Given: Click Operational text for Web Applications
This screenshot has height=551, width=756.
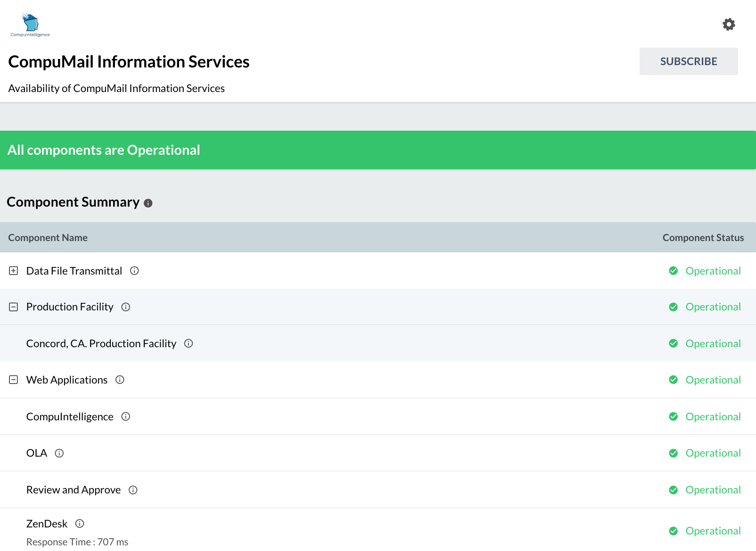Looking at the screenshot, I should tap(713, 380).
